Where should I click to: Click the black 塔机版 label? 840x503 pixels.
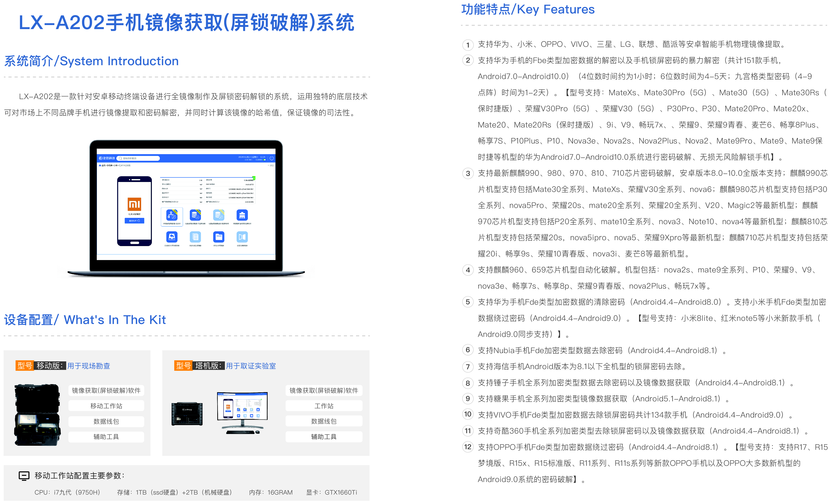tap(209, 365)
